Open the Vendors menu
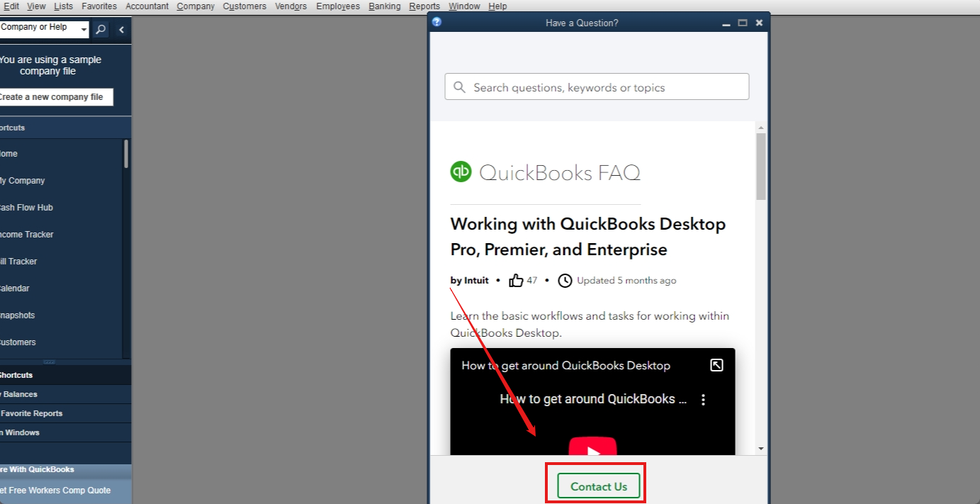 point(291,6)
